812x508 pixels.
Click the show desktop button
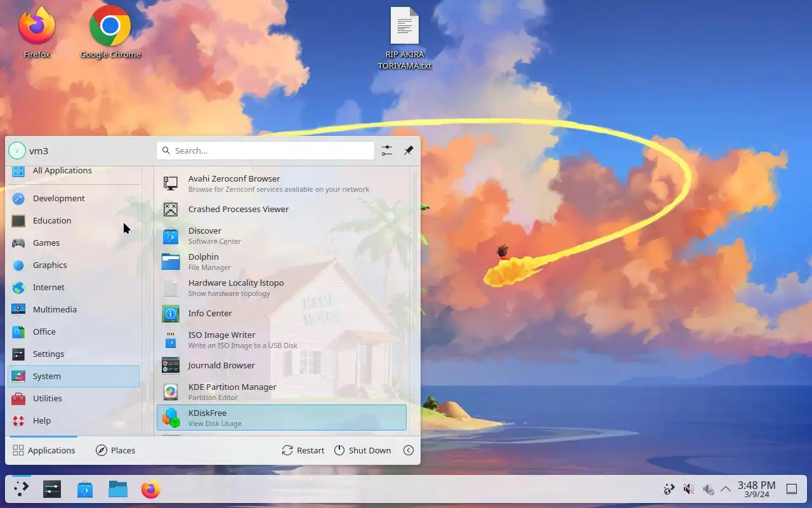[792, 489]
